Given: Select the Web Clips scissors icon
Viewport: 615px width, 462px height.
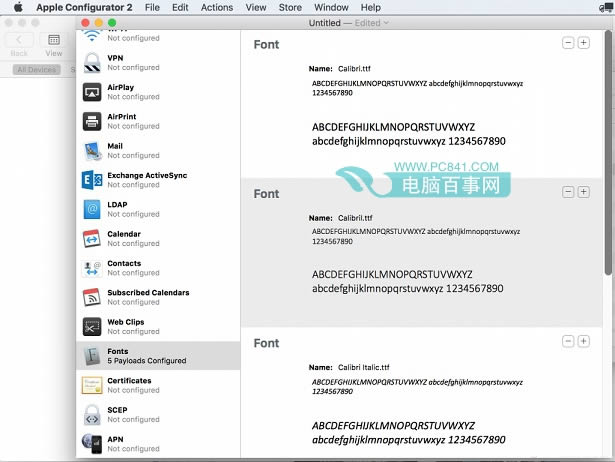Looking at the screenshot, I should [92, 327].
